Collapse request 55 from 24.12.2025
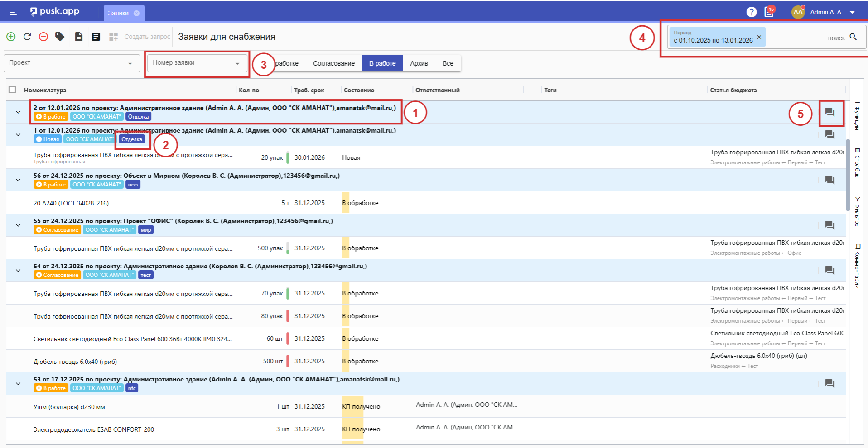The height and width of the screenshot is (448, 868). tap(18, 225)
